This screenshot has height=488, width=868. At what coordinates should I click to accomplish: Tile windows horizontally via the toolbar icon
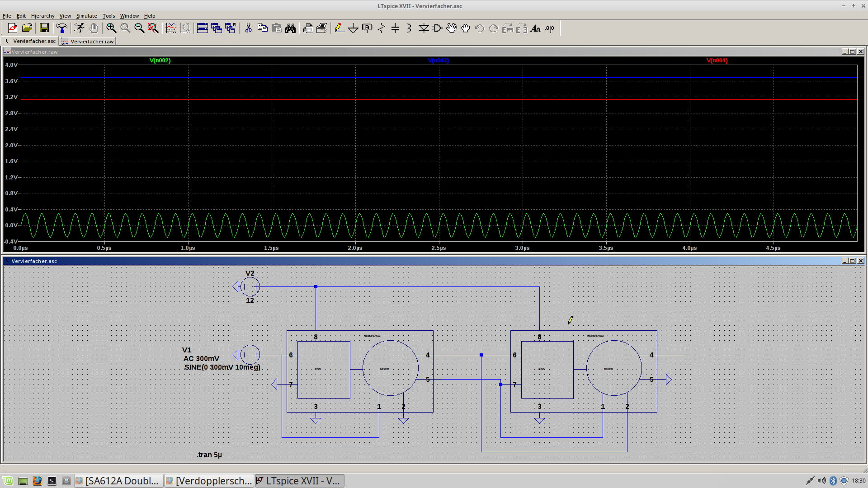point(203,28)
